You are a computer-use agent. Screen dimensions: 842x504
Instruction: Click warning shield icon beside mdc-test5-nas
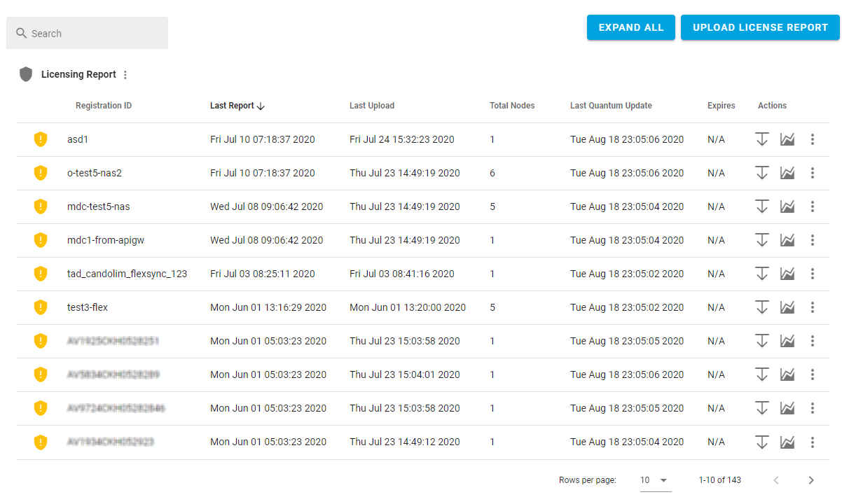tap(41, 206)
